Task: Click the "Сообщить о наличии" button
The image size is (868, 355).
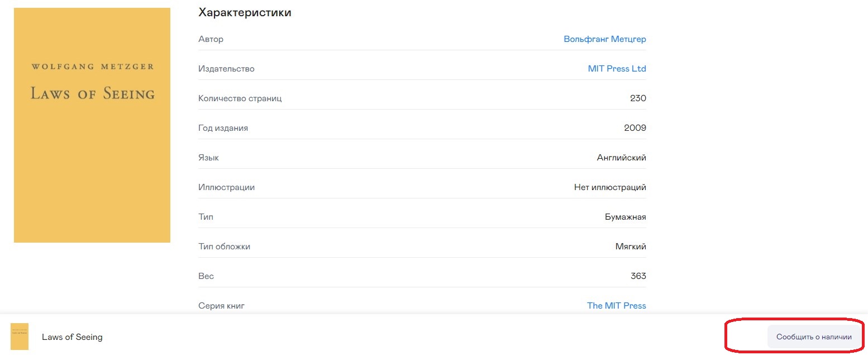Action: tap(813, 337)
